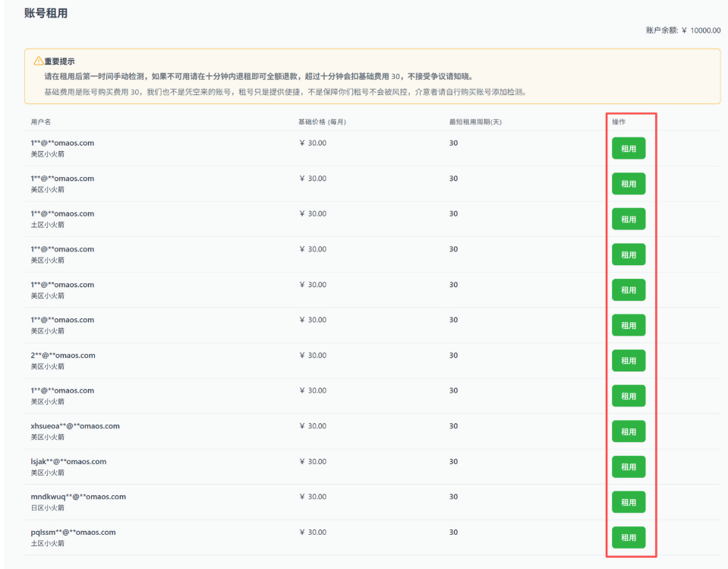
Task: Select the lsjak**@**omaos.com username
Action: 68,461
